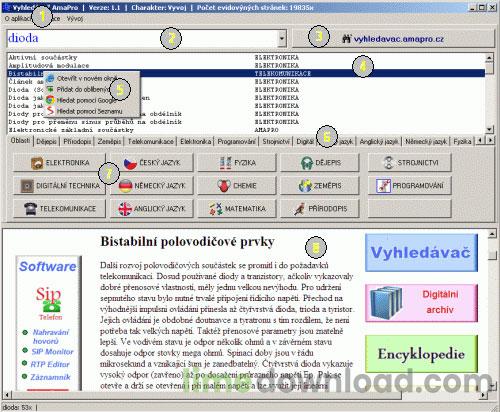Select the Amplitudová modulace result row
The image size is (500, 412).
tap(246, 65)
